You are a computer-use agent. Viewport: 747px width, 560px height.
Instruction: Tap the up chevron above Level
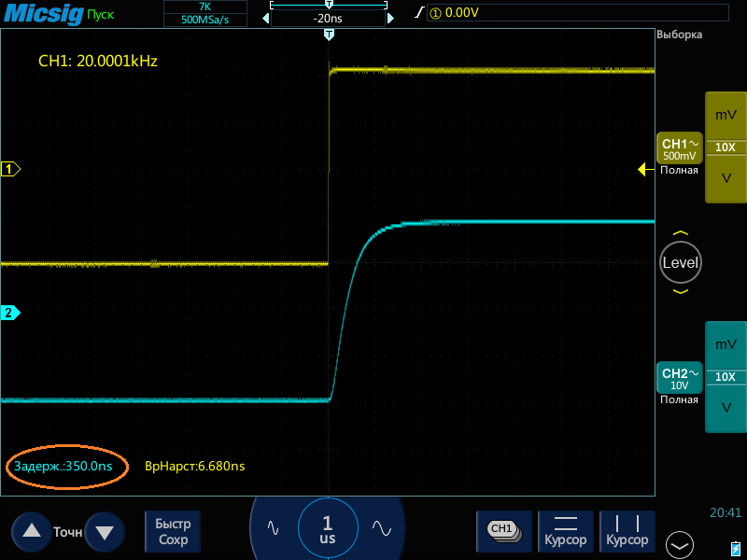(681, 233)
